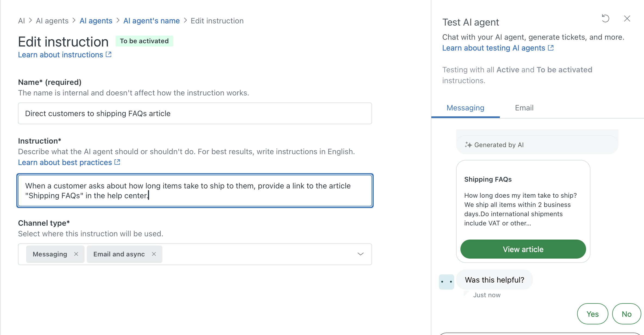Open the AI agents breadcrumb link
Screen dimensions: 644x335
pos(96,21)
